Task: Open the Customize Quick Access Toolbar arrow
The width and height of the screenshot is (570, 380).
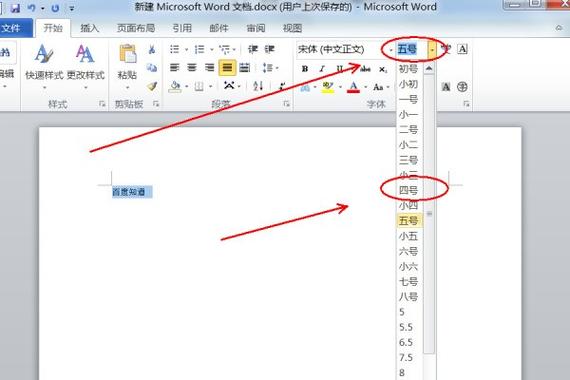Action: [72, 8]
